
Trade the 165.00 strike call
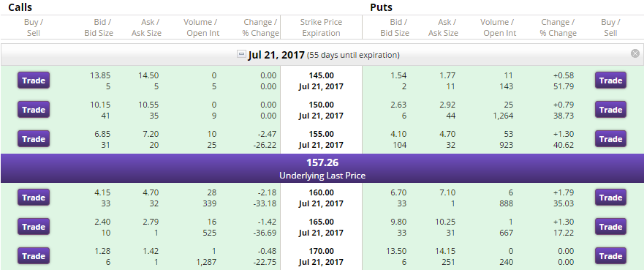pyautogui.click(x=34, y=227)
